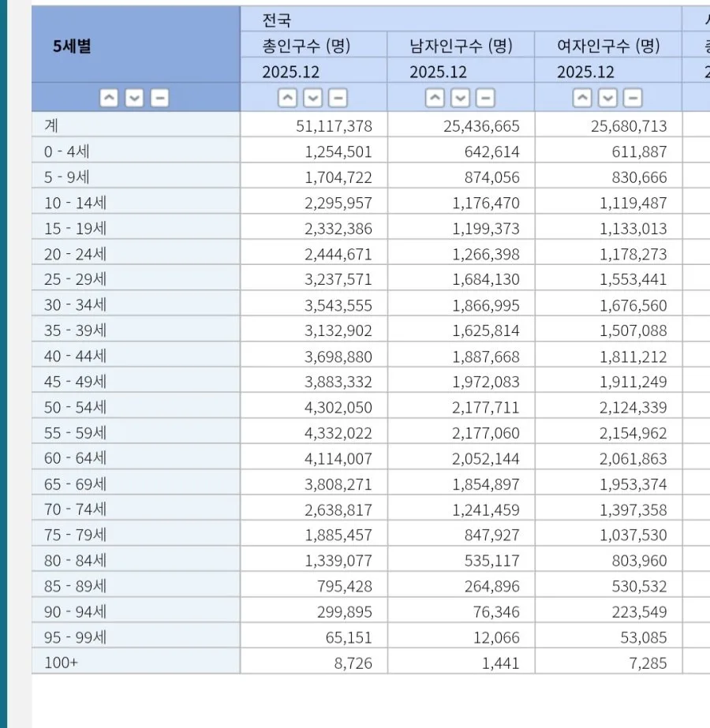This screenshot has height=728, width=710.
Task: Select the 85 - 89세 row label
Action: [136, 584]
